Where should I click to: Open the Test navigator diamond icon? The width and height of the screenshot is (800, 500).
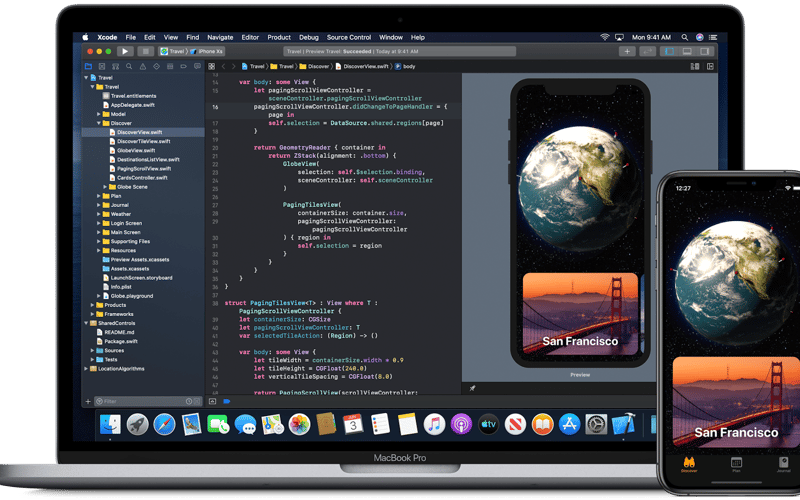pos(157,66)
